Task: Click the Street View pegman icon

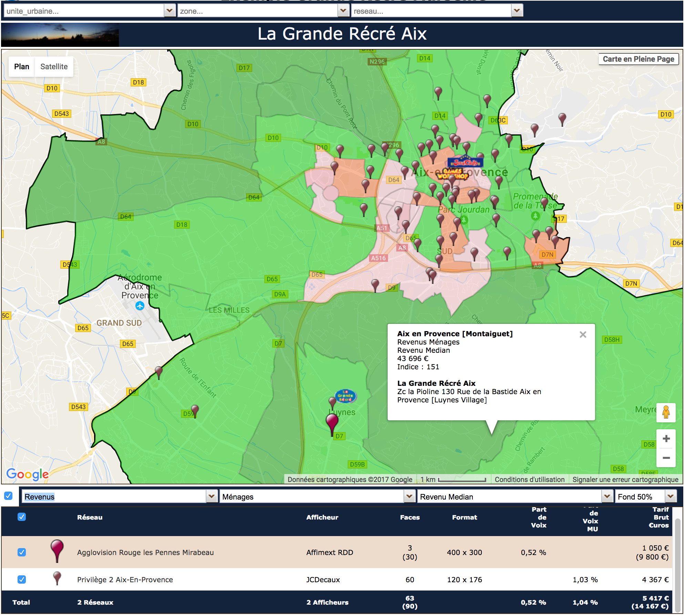Action: click(666, 412)
